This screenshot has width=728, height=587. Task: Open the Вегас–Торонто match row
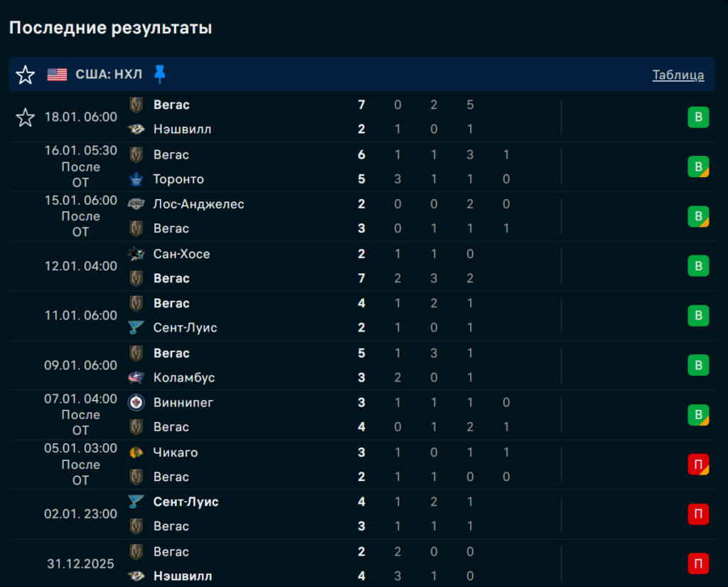(284, 167)
